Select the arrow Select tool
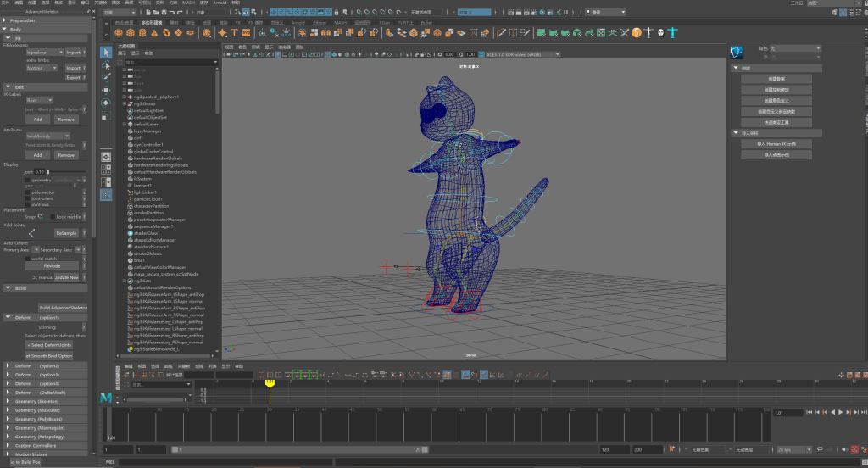Screen dimensions: 868x468 pos(106,53)
